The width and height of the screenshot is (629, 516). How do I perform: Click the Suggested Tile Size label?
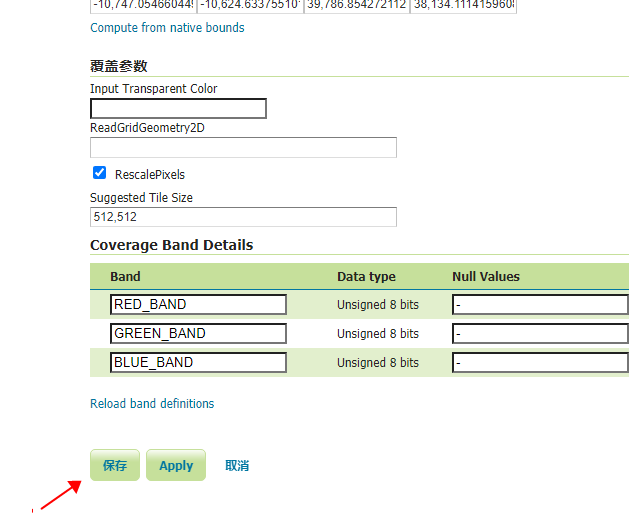click(141, 197)
